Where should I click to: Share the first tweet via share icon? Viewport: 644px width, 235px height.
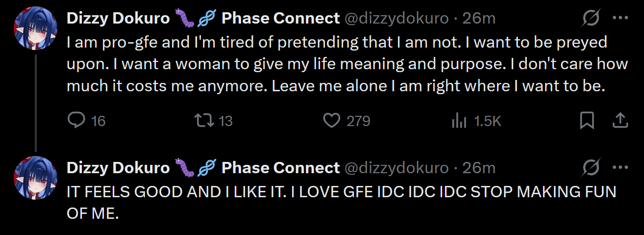click(x=620, y=120)
